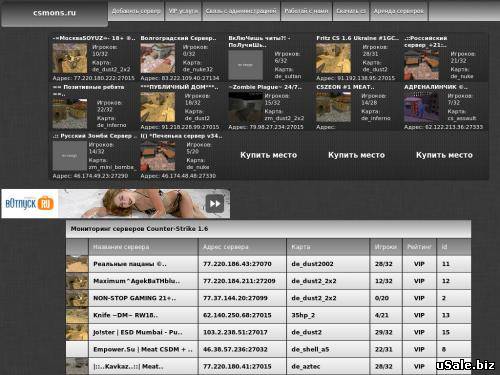Click the map icon of 'Реальные пацаны' row
500x375 pixels.
click(x=77, y=264)
